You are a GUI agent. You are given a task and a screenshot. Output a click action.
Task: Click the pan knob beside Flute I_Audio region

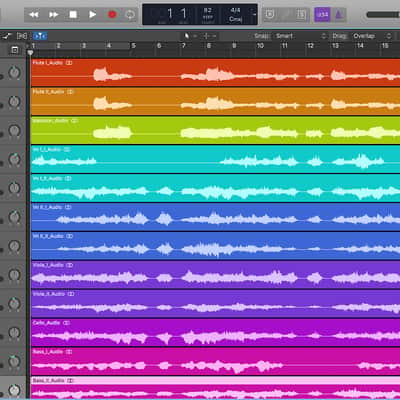[x=14, y=72]
